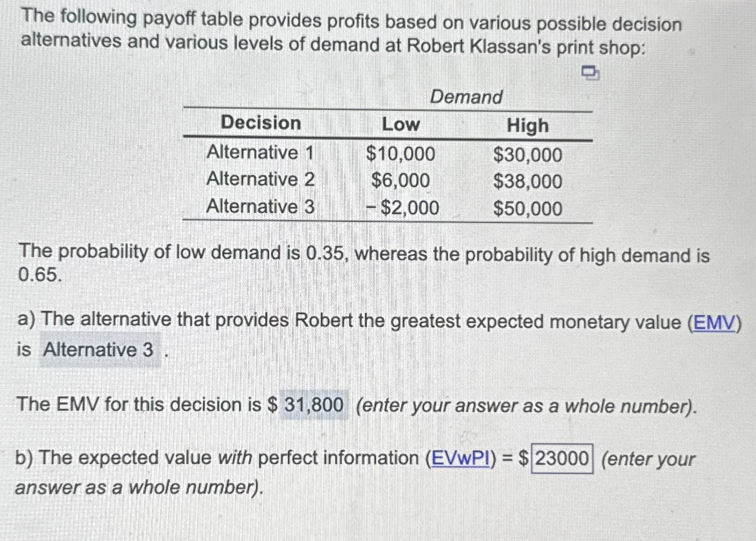Select the Alternative 2 row label
This screenshot has width=756, height=541.
[261, 179]
